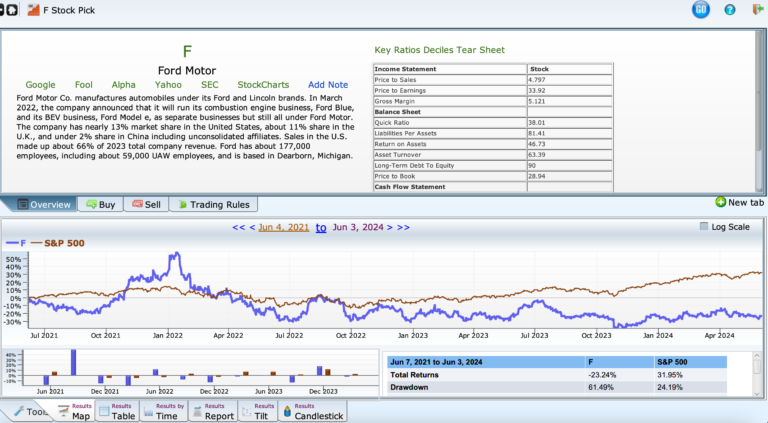The width and height of the screenshot is (768, 423).
Task: Click the Total Returns row label
Action: pos(414,375)
